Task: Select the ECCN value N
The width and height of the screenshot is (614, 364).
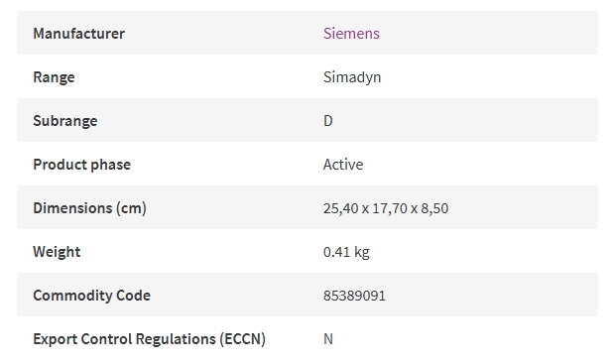Action: pos(328,339)
